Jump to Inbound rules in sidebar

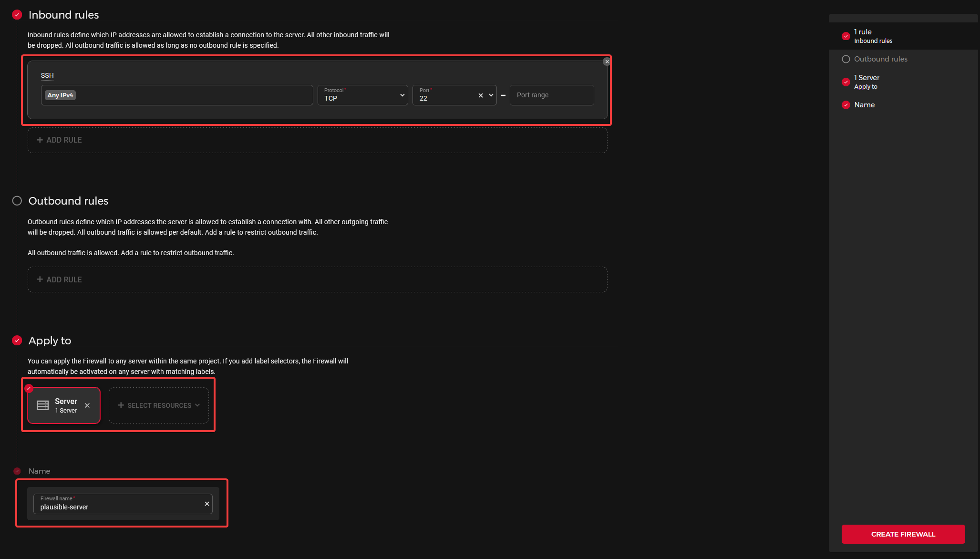872,36
